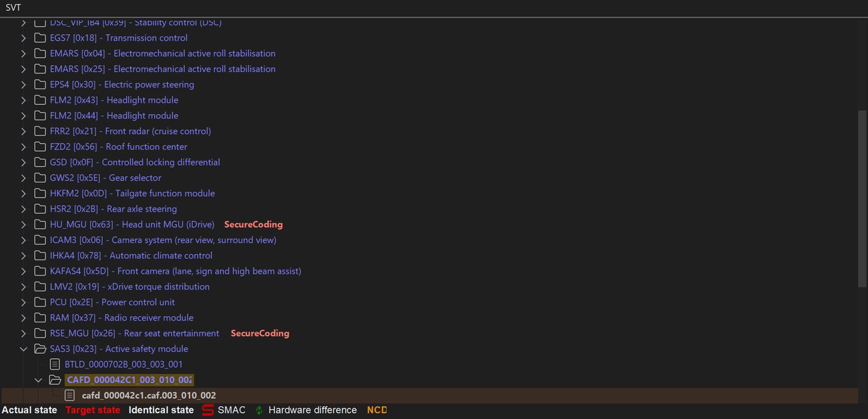
Task: Click the folder icon for FZD2 Roof function center
Action: (40, 147)
